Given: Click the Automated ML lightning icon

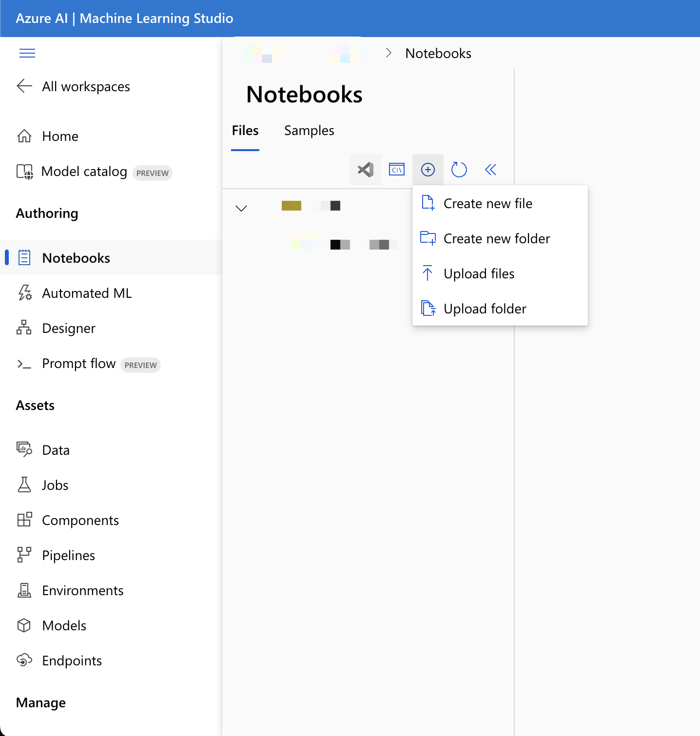Looking at the screenshot, I should [x=24, y=293].
